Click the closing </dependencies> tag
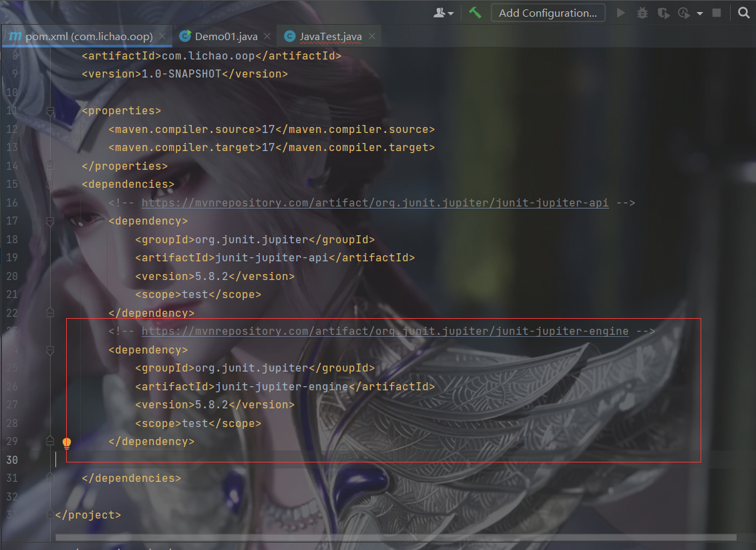This screenshot has height=550, width=756. click(131, 478)
